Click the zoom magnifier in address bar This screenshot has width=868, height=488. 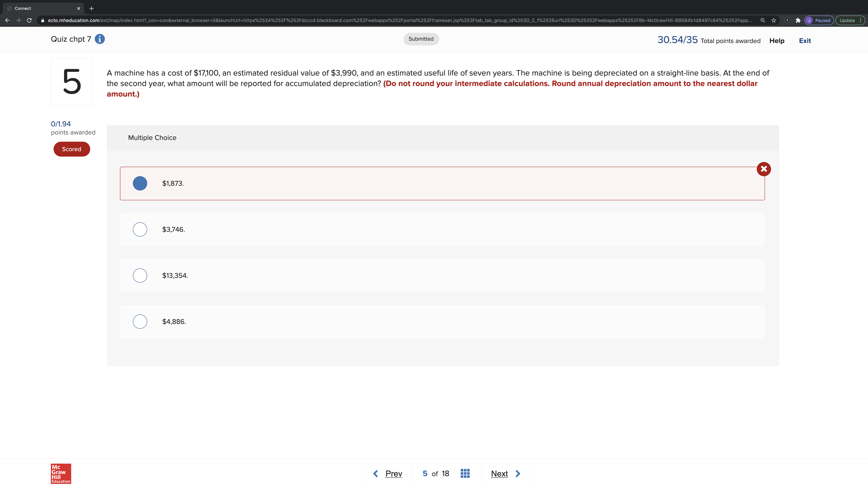763,20
